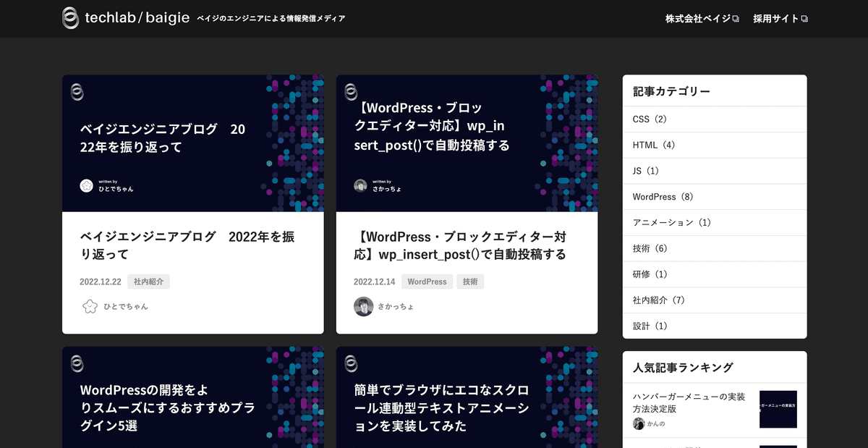Click the wp_insert_post article banner image

467,143
